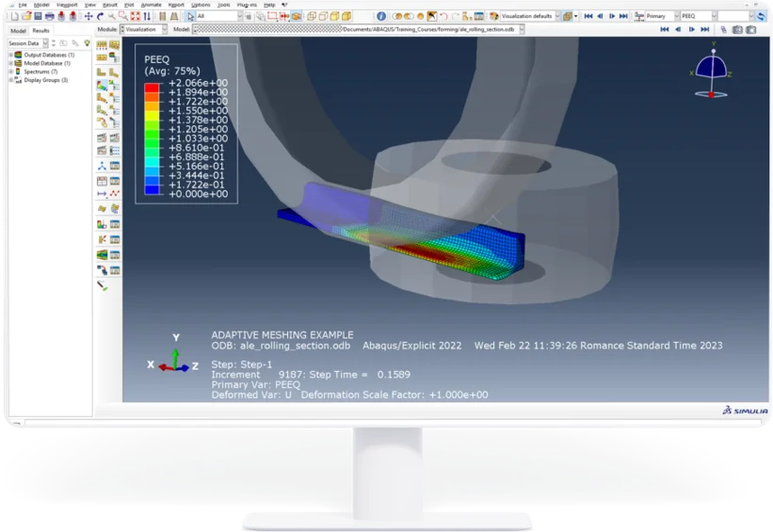The image size is (773, 532).
Task: Expand the Output Databases tree node
Action: point(11,55)
